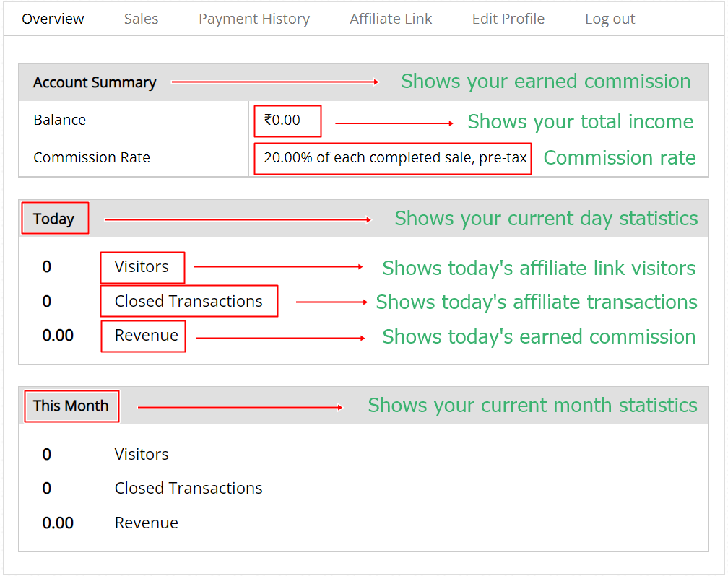Click Revenue under the This Month section
The image size is (728, 576).
click(x=146, y=523)
